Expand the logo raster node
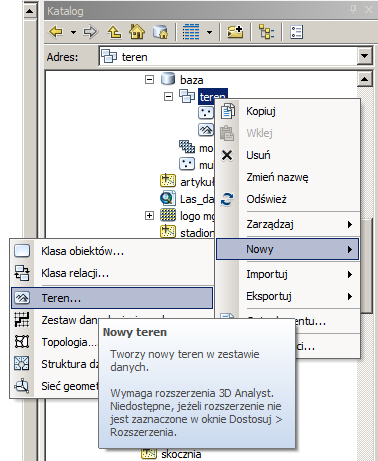 click(149, 216)
